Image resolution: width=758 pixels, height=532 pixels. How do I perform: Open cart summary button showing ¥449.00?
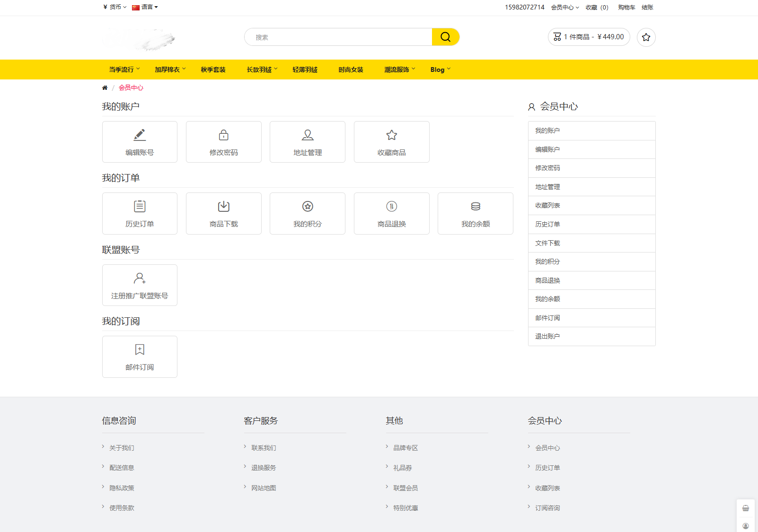click(x=589, y=37)
